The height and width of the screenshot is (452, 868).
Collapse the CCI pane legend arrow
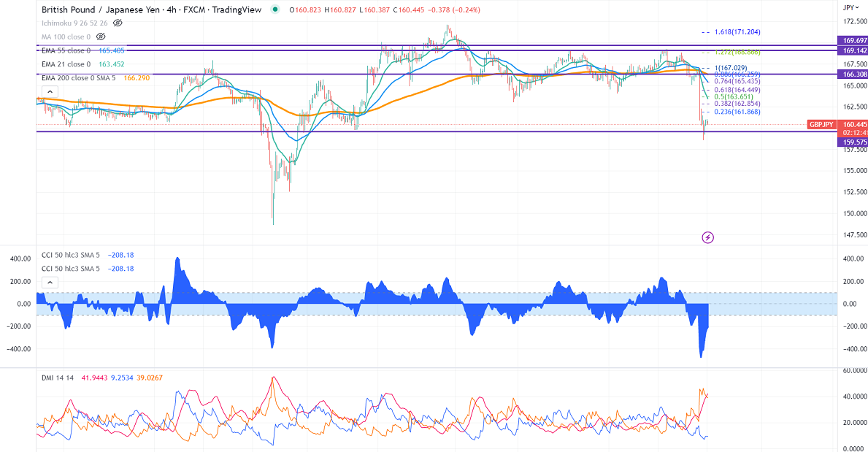pyautogui.click(x=50, y=283)
